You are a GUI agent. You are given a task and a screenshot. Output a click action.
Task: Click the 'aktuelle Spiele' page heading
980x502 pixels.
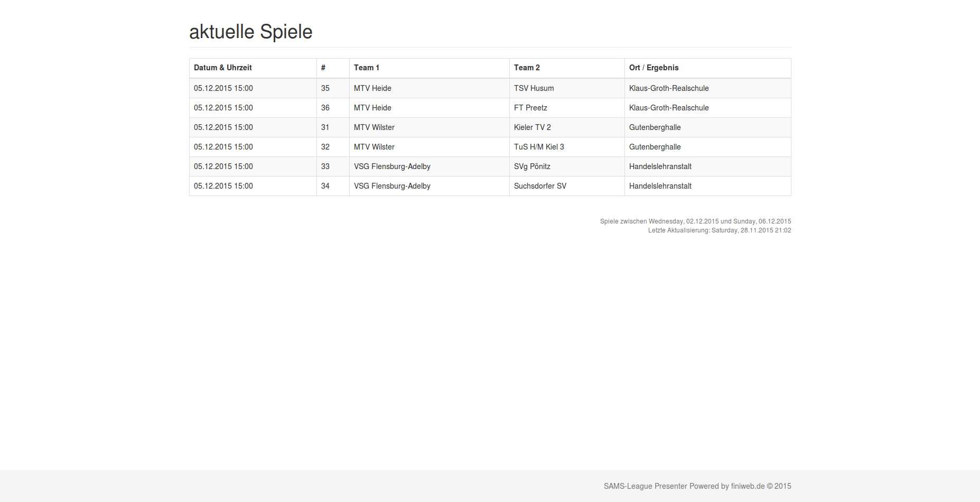click(x=251, y=32)
